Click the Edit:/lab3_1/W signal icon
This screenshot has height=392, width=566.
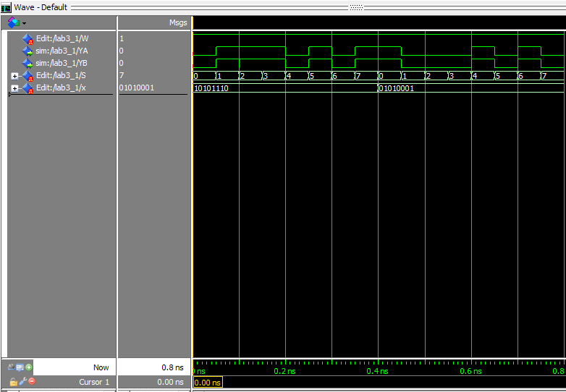[x=28, y=39]
